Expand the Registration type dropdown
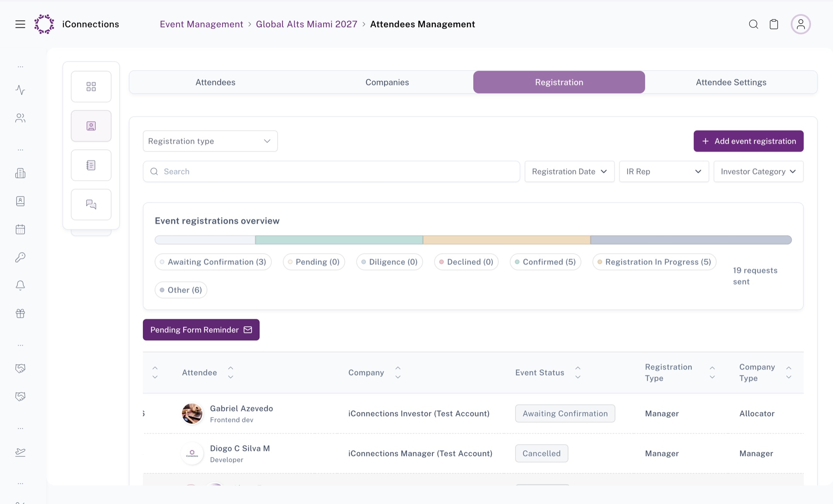This screenshot has height=504, width=833. pos(210,141)
